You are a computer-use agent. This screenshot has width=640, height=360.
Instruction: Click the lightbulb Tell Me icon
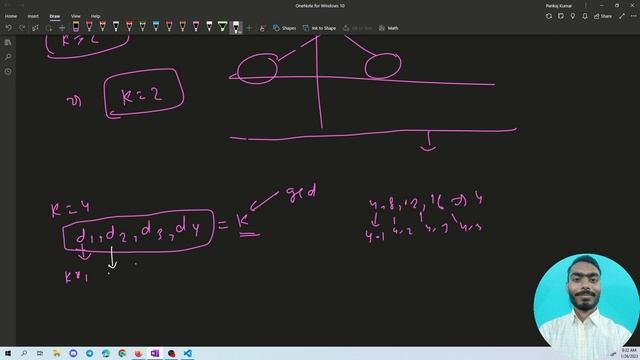click(x=573, y=16)
